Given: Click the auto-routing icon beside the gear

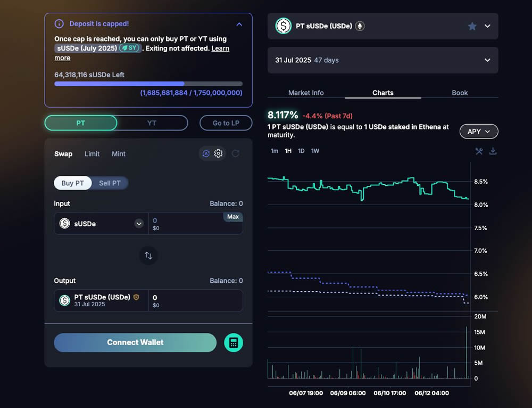Looking at the screenshot, I should (206, 153).
